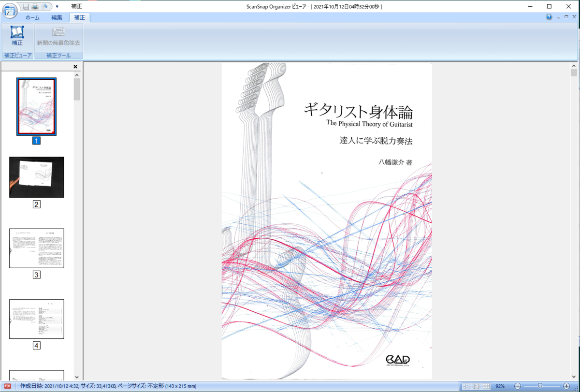This screenshot has width=580, height=392.
Task: Switch to single page view icon
Action: pyautogui.click(x=477, y=387)
